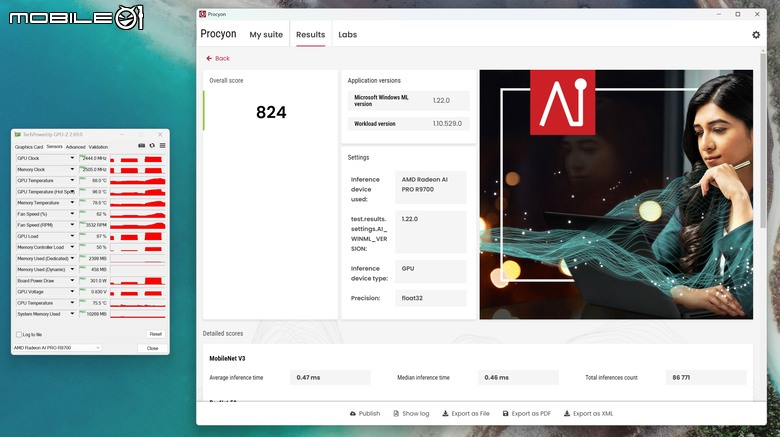Viewport: 780px width, 437px height.
Task: Select Sensors tab in GPU-Z
Action: tap(55, 146)
